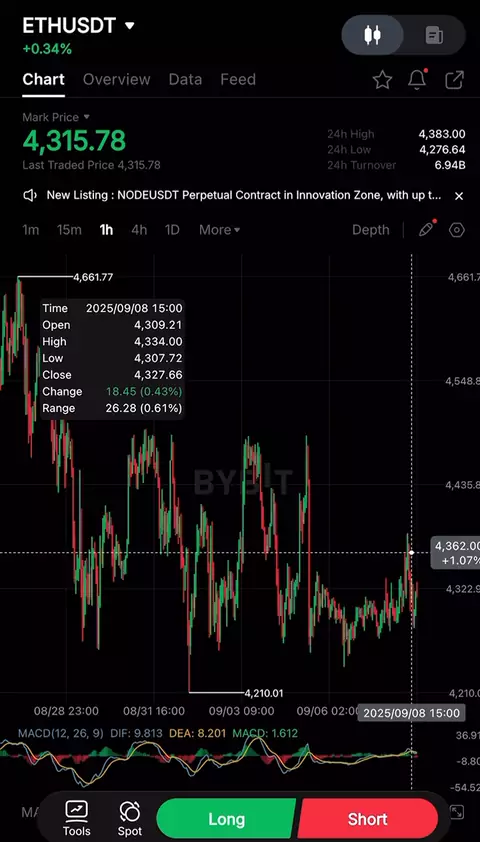The height and width of the screenshot is (842, 480).
Task: Share chart via external link icon
Action: tap(454, 80)
